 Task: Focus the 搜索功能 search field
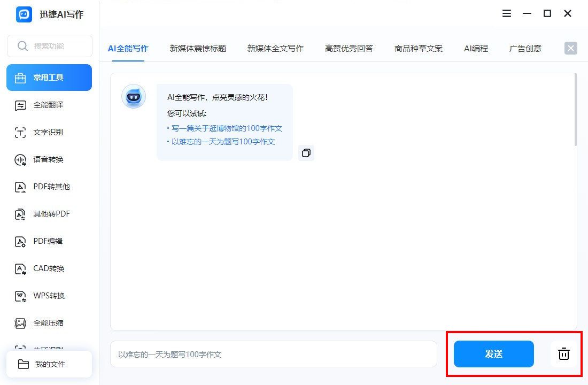tap(50, 46)
